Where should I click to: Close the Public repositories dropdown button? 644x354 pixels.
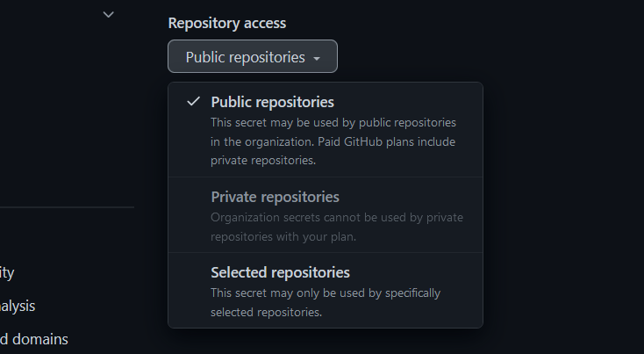pyautogui.click(x=252, y=57)
